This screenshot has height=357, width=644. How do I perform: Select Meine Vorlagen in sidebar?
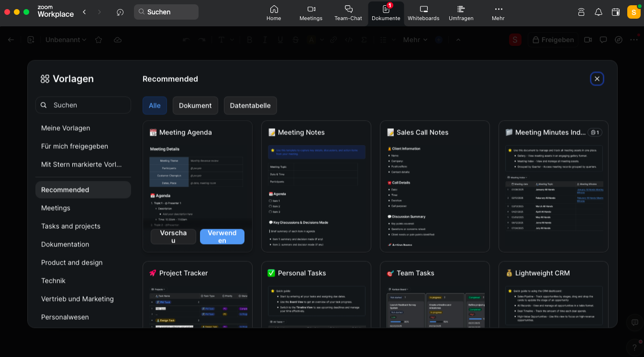(66, 128)
